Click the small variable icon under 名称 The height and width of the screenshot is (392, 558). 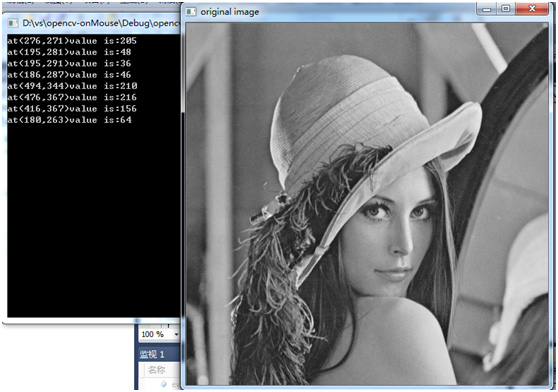[x=164, y=384]
